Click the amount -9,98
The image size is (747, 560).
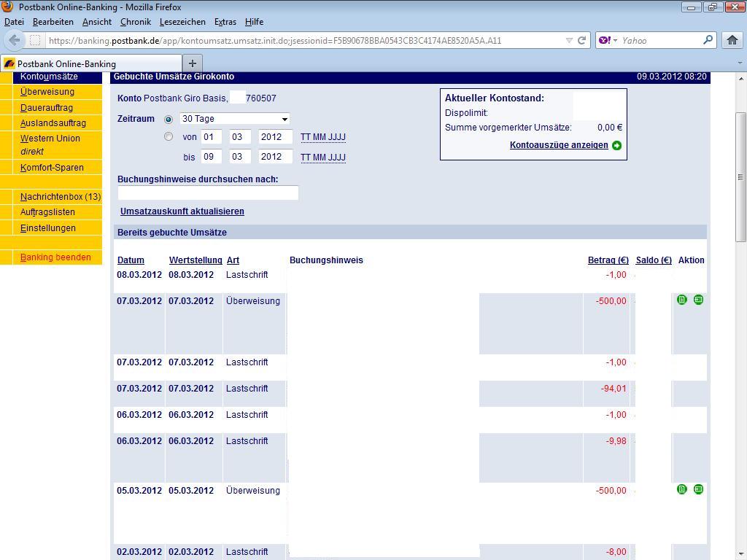[616, 441]
